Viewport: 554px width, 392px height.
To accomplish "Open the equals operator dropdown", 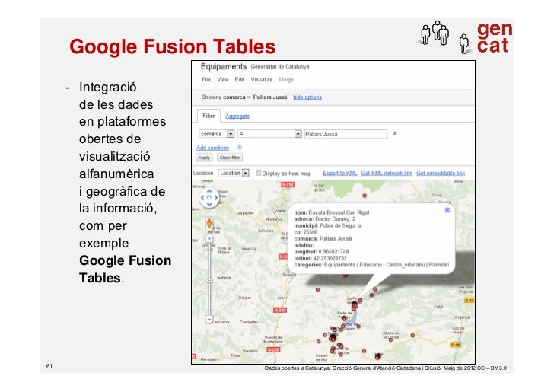I will (269, 134).
